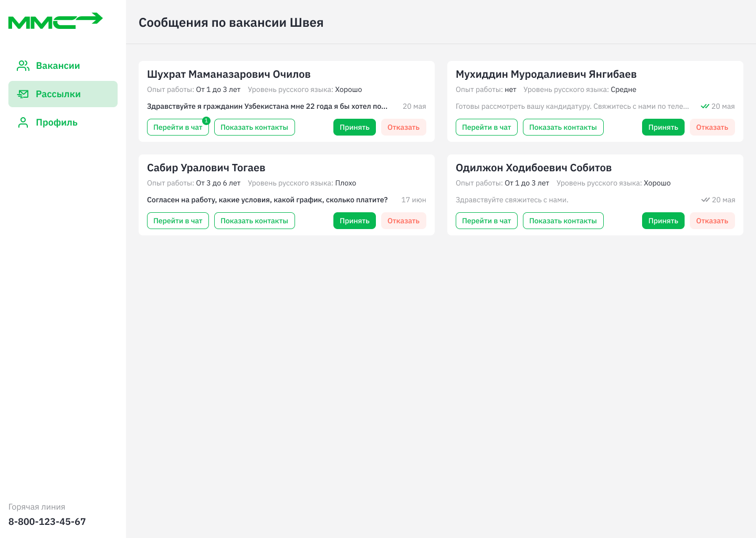Open Сабир Тогаев's message preview text

point(267,200)
